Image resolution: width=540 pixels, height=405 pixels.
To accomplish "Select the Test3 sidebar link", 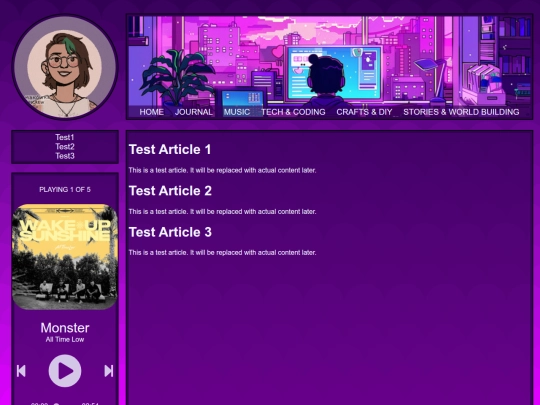I will click(x=65, y=156).
